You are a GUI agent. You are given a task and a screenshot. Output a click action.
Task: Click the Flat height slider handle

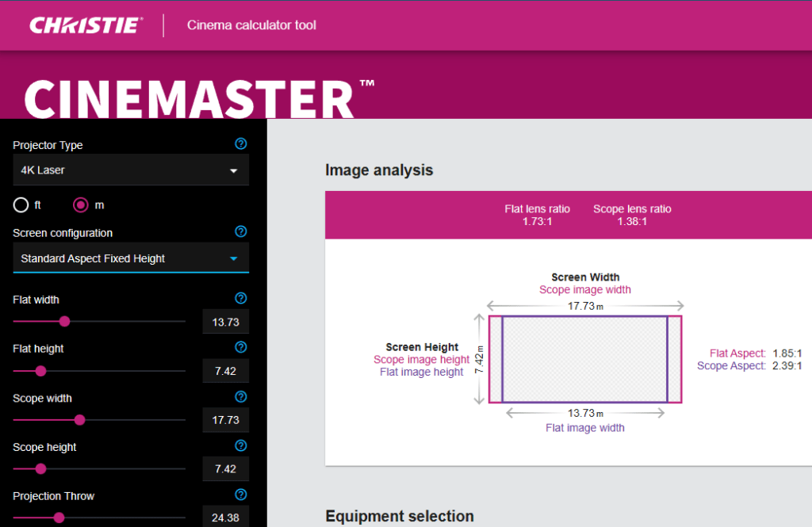(x=41, y=371)
